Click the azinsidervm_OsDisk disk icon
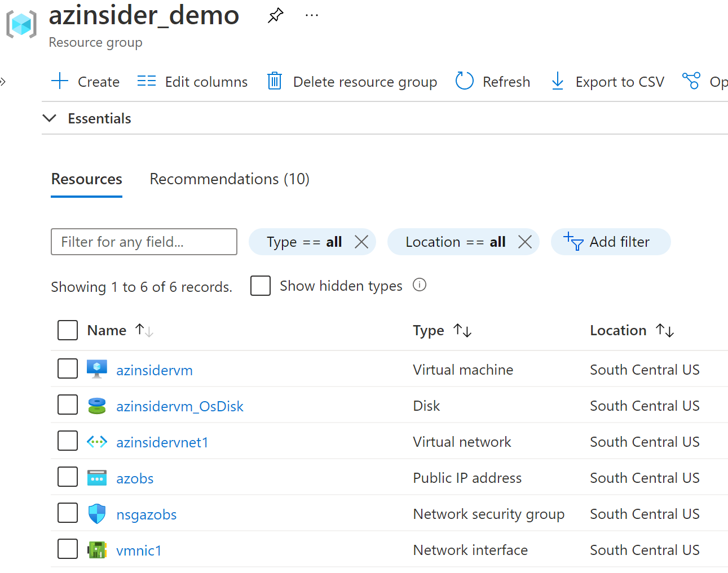Viewport: 728px width, 573px height. pyautogui.click(x=97, y=406)
